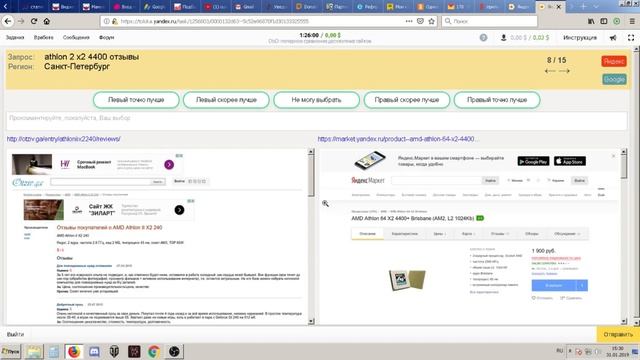Viewport: 640px width, 360px height.
Task: Go to the next task arrow
Action: click(x=564, y=71)
